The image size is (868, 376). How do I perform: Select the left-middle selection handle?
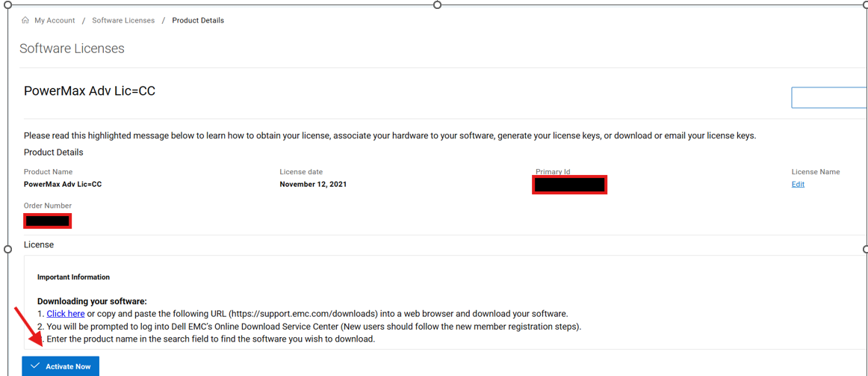click(x=8, y=249)
